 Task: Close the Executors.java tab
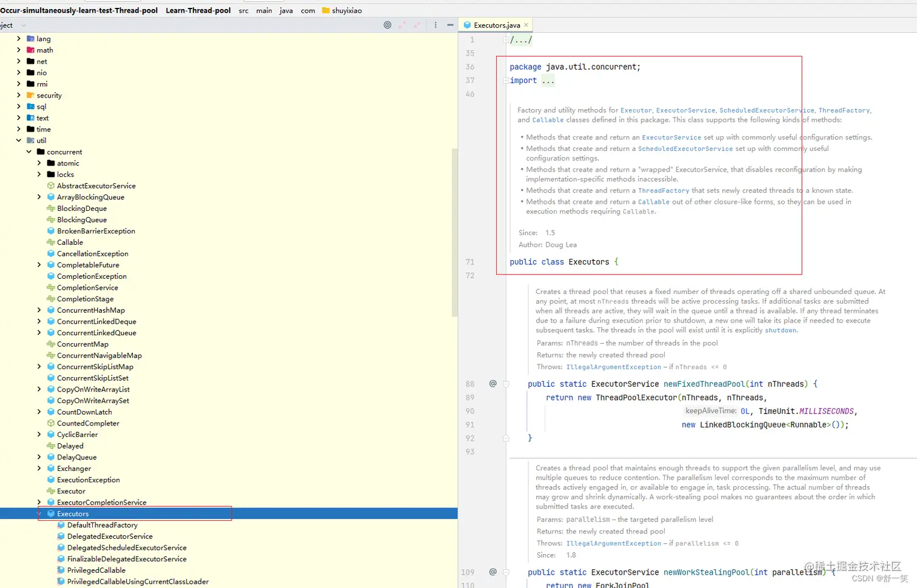coord(526,25)
